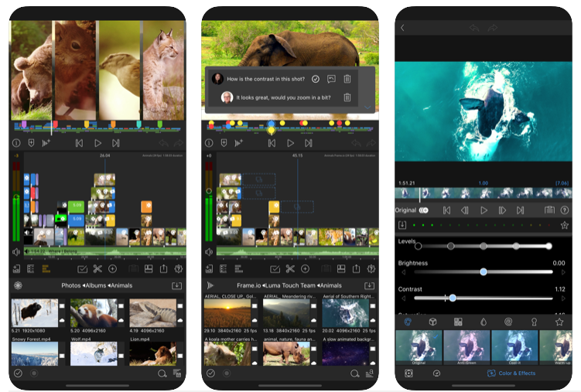The height and width of the screenshot is (392, 581).
Task: Mark the contrast comment as completed
Action: 316,79
